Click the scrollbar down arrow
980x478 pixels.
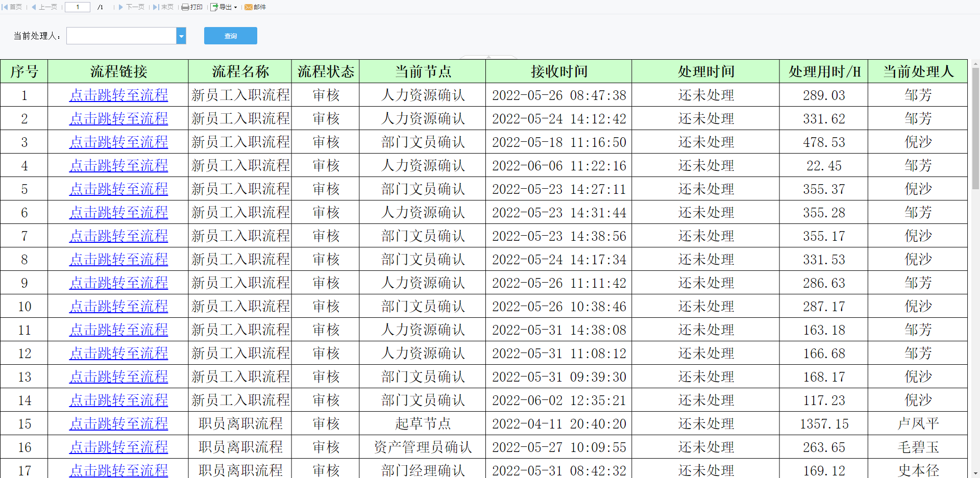click(x=975, y=474)
